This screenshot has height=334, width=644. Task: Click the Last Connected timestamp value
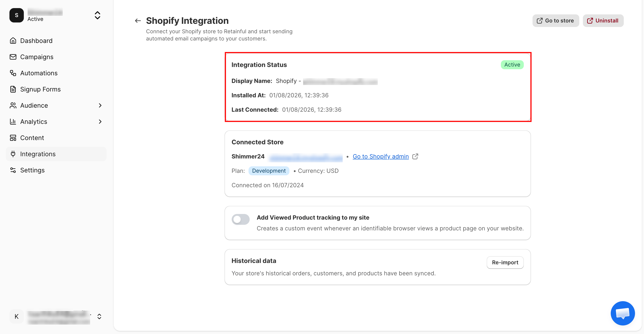tap(311, 110)
